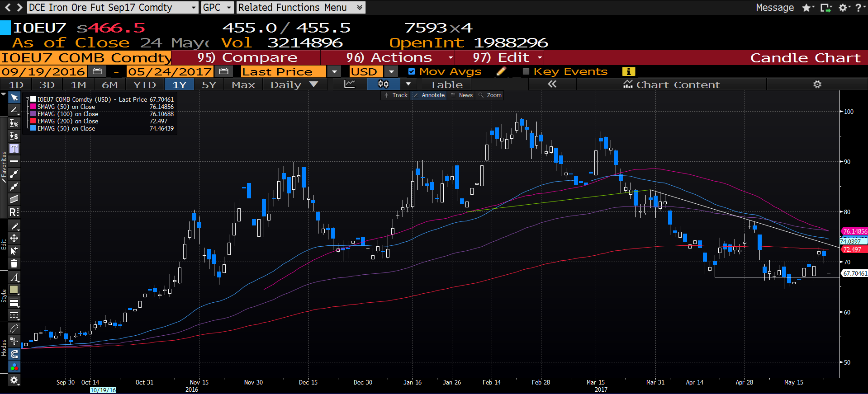Screen dimensions: 868x394
Task: Toggle Zoom mode
Action: (490, 95)
